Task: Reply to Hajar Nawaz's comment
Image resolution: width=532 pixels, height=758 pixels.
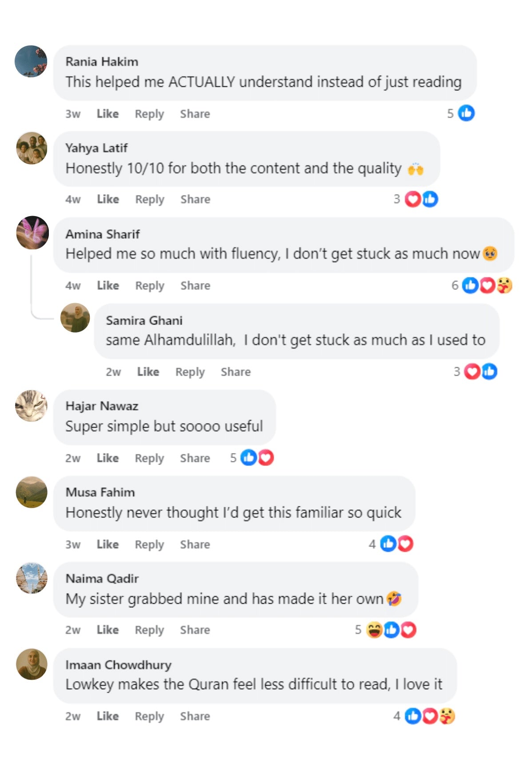Action: click(x=149, y=458)
